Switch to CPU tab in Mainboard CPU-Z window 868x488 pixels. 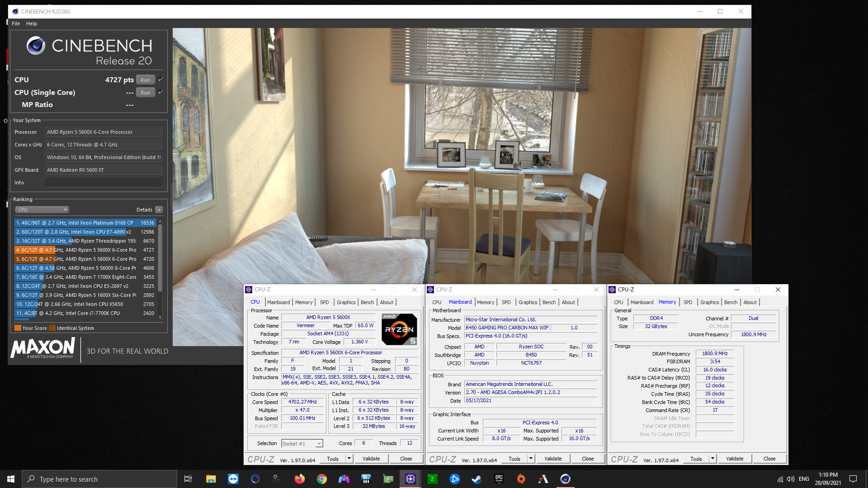coord(437,302)
